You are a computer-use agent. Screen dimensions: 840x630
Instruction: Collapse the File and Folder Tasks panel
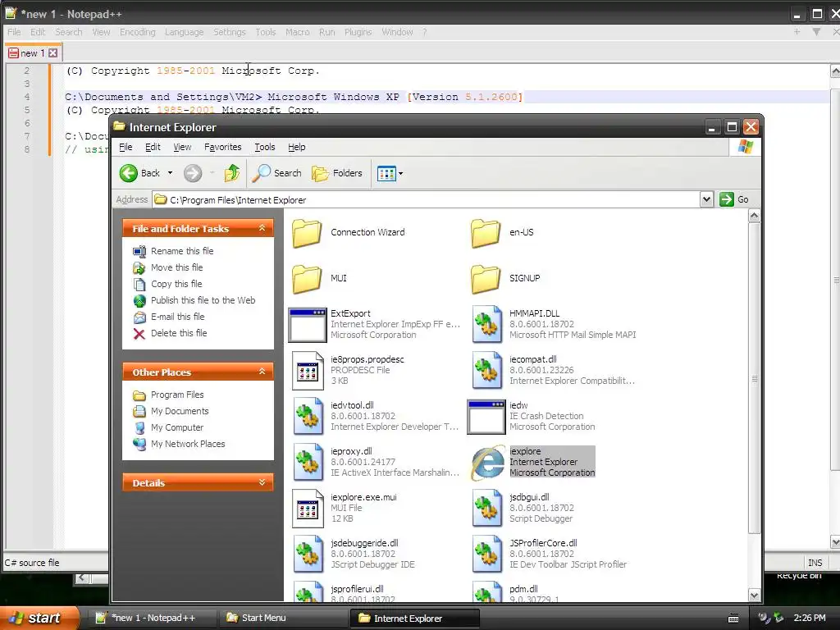pyautogui.click(x=262, y=228)
